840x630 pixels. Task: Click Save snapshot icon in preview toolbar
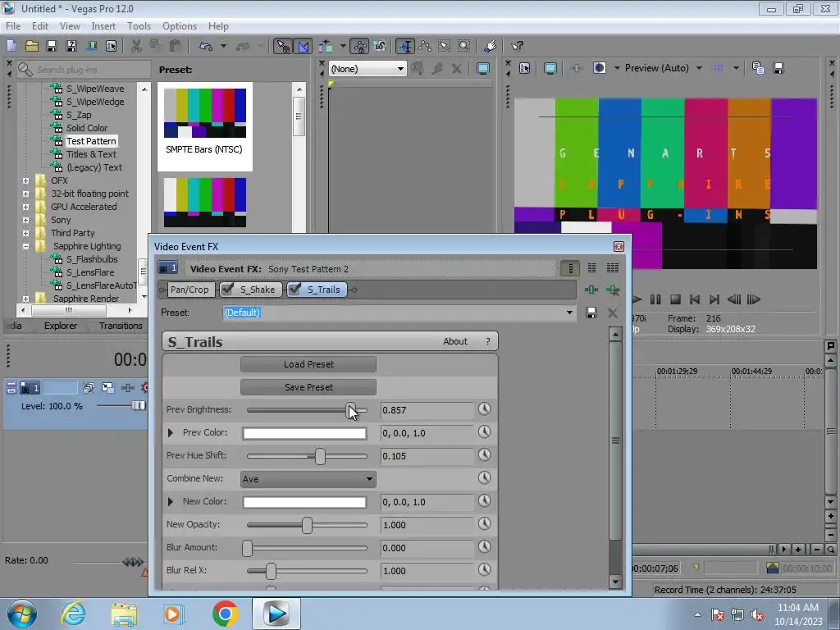pos(778,68)
